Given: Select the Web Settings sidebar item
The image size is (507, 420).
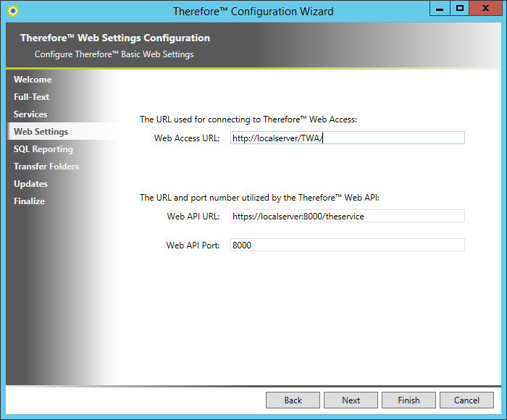Looking at the screenshot, I should tap(41, 132).
